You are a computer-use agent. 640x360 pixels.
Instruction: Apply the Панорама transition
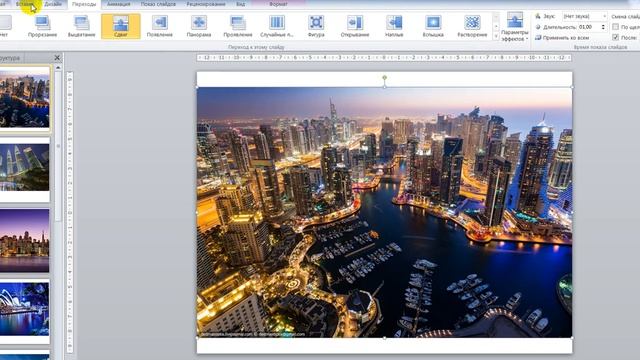coord(199,27)
